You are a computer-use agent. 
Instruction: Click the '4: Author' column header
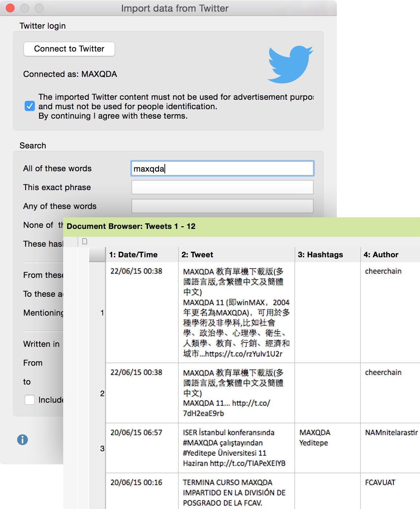click(390, 255)
